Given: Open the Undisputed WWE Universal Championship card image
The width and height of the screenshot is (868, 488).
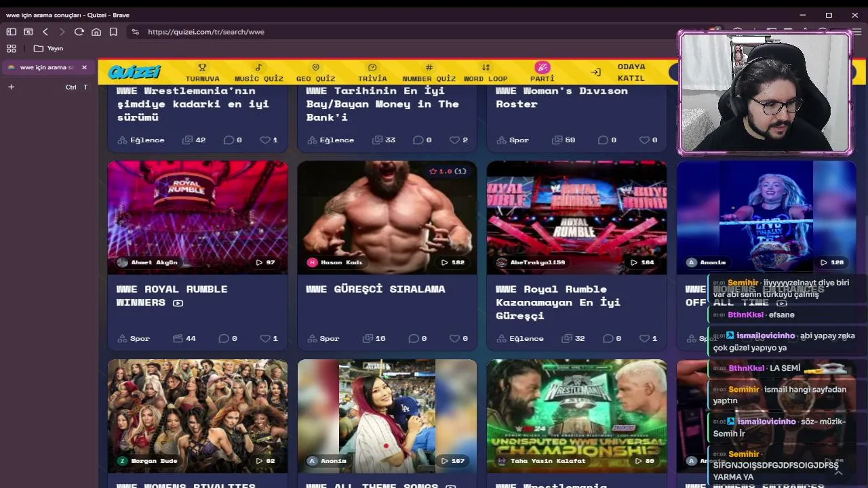Looking at the screenshot, I should click(576, 416).
